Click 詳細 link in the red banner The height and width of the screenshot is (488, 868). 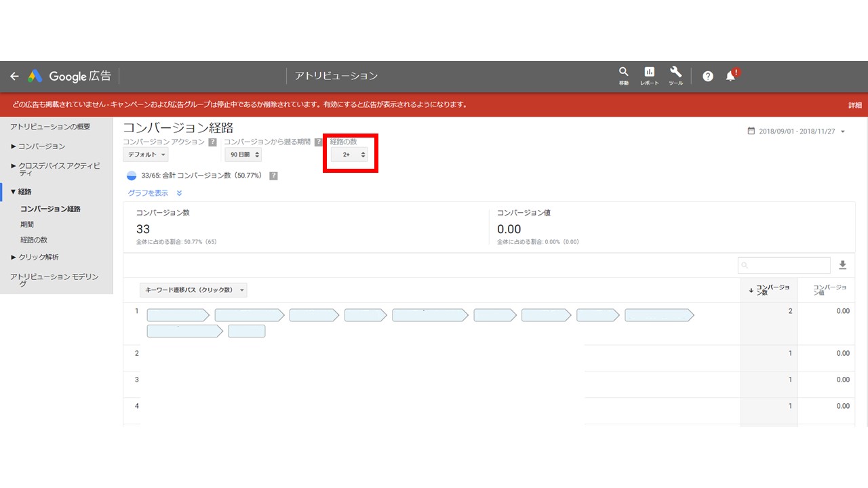[x=854, y=105]
